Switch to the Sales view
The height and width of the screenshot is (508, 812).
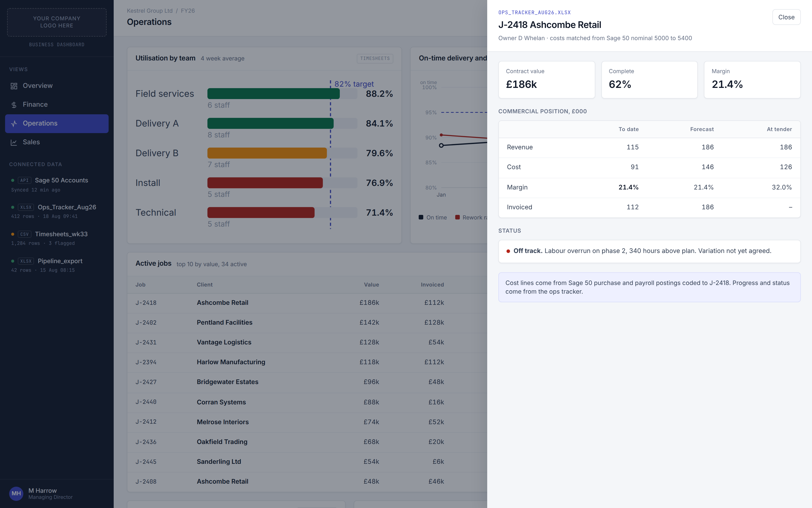pyautogui.click(x=57, y=142)
